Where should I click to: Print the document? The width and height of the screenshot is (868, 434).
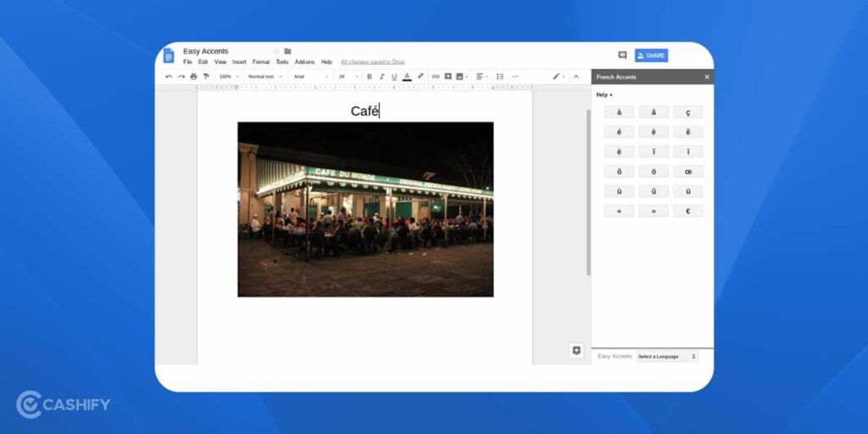pos(193,76)
